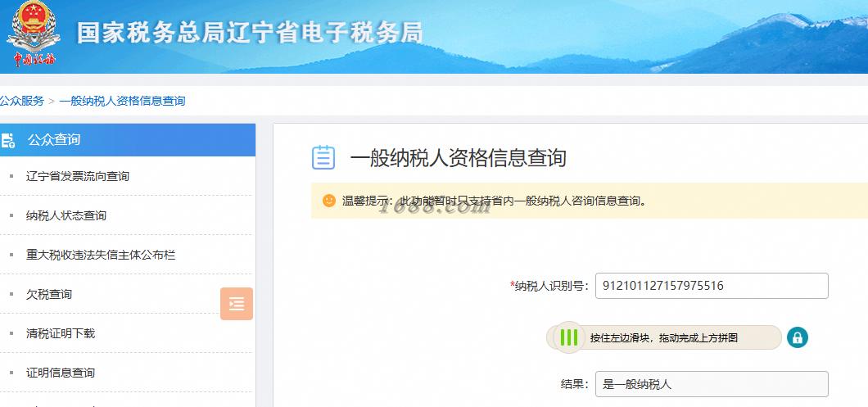The width and height of the screenshot is (868, 407).
Task: Open 欠税查询 menu item
Action: coord(48,294)
